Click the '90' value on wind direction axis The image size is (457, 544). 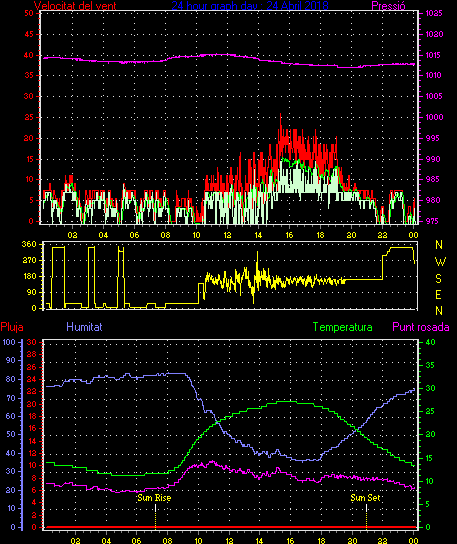point(31,292)
